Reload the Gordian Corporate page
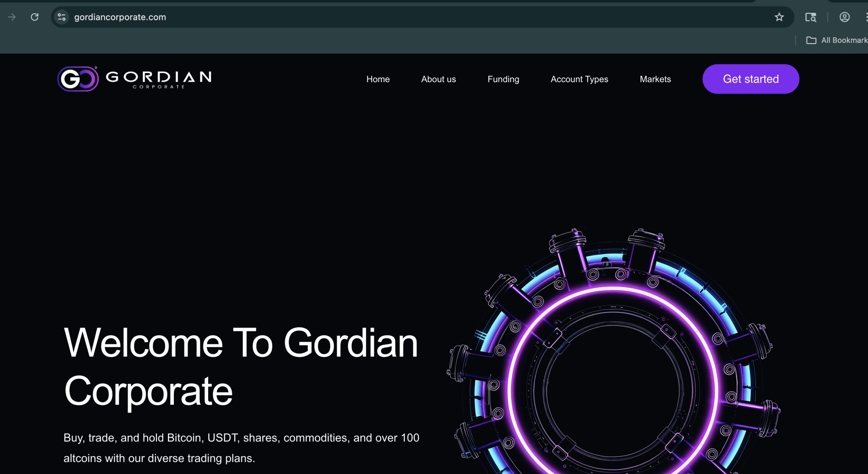Viewport: 868px width, 474px height. tap(35, 17)
